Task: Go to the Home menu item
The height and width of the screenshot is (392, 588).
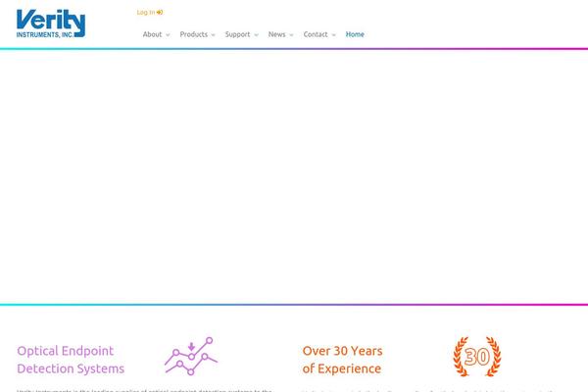Action: click(355, 34)
